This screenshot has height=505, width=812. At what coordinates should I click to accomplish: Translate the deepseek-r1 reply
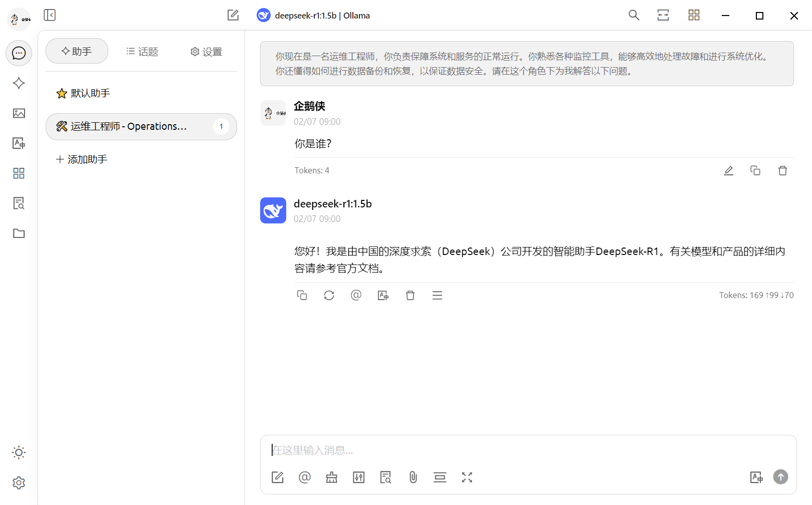[x=383, y=296]
